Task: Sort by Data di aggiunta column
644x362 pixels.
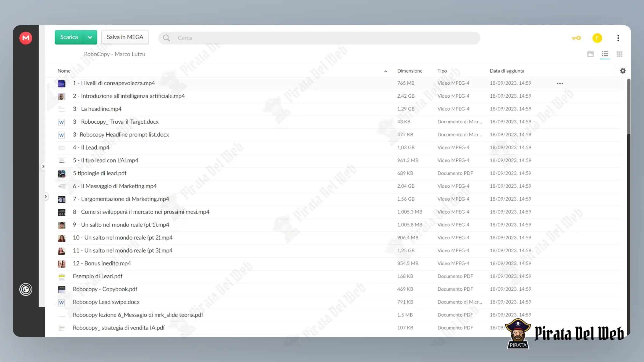Action: click(x=507, y=71)
